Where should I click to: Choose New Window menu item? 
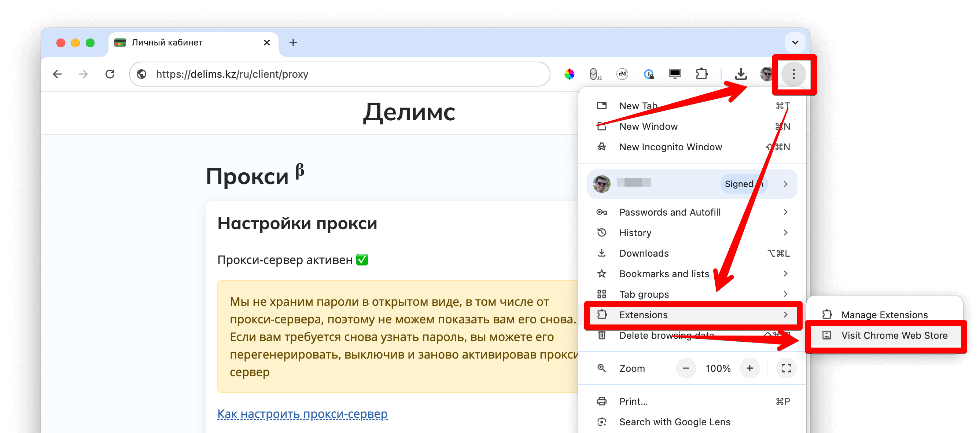[x=692, y=126]
